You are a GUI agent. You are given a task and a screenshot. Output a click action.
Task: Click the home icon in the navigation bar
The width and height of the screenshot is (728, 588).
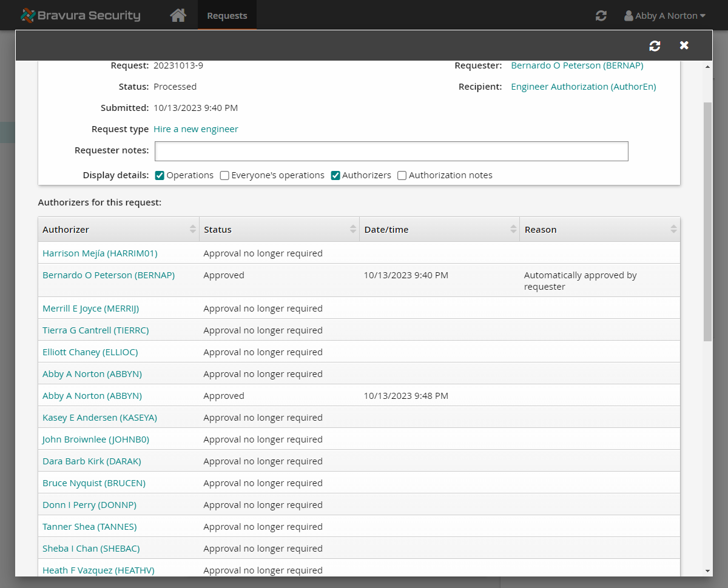(178, 15)
